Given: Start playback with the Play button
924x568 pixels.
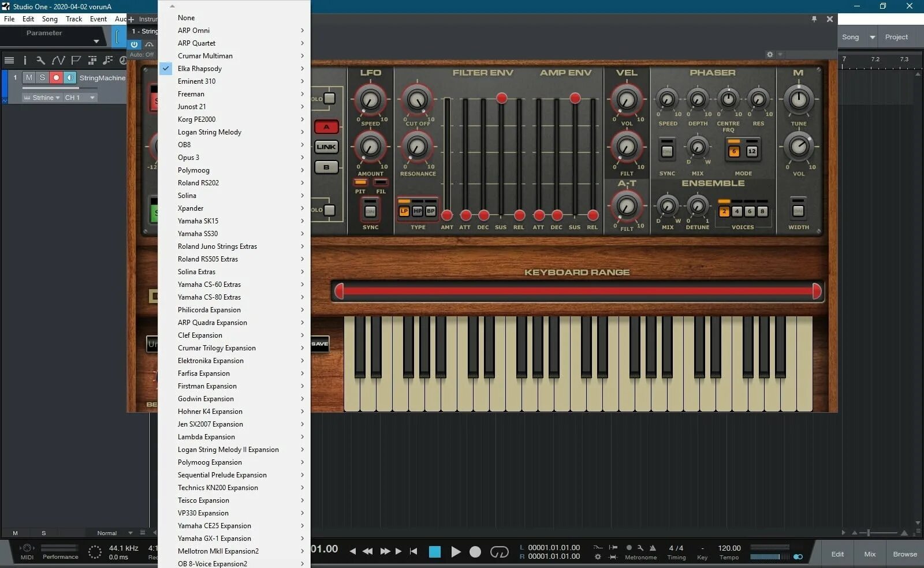Looking at the screenshot, I should click(x=456, y=552).
